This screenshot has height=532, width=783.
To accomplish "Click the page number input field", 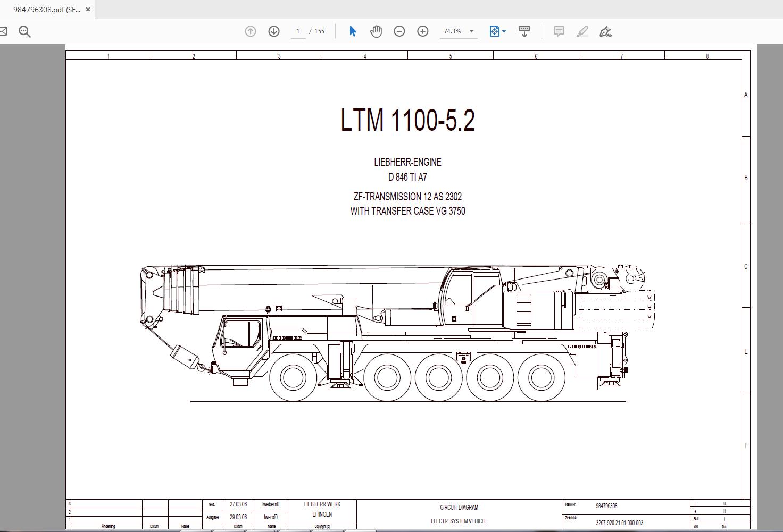I will (x=298, y=31).
